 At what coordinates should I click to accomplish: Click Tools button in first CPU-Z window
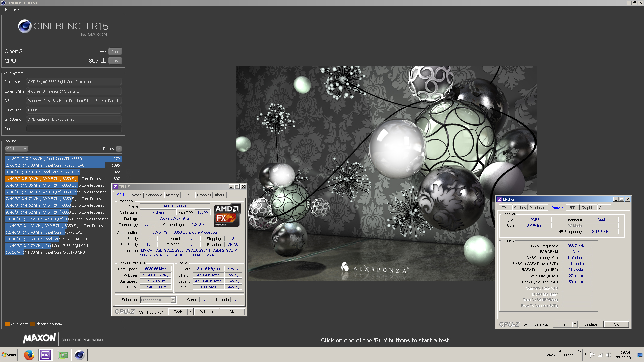pos(178,312)
